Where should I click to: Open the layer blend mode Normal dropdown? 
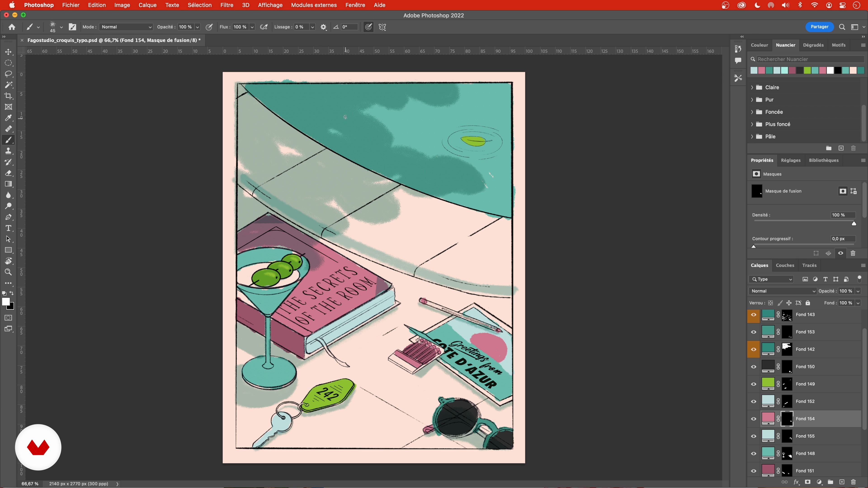point(783,291)
